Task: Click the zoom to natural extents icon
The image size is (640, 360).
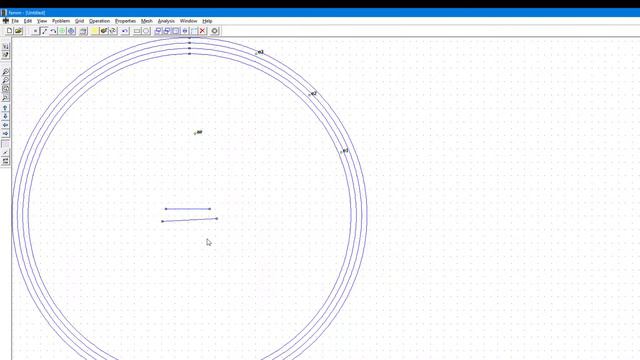Action: click(5, 89)
